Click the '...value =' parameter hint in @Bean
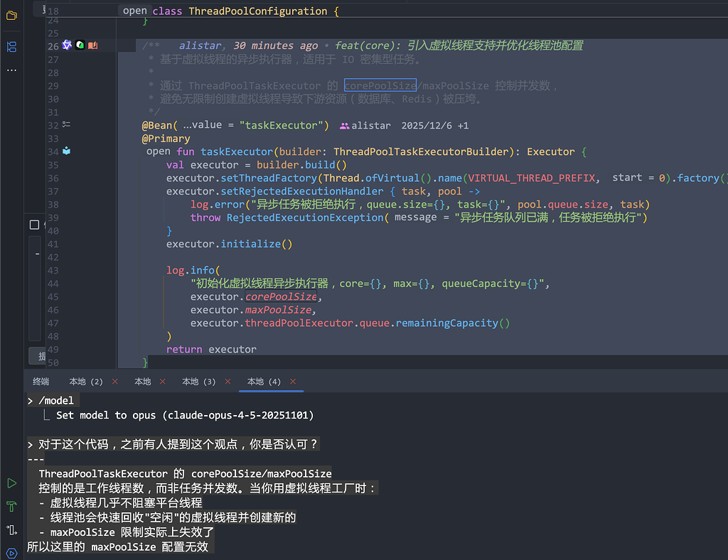Screen dimensions: 728x560 (x=208, y=125)
